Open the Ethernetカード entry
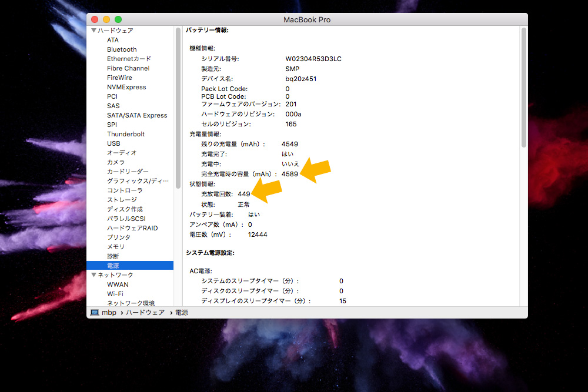Image resolution: width=588 pixels, height=392 pixels. click(129, 59)
